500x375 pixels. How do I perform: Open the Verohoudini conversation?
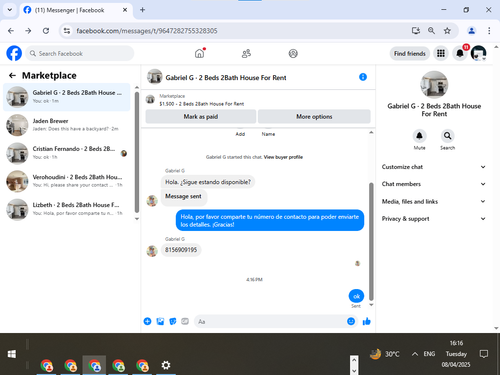tap(67, 181)
